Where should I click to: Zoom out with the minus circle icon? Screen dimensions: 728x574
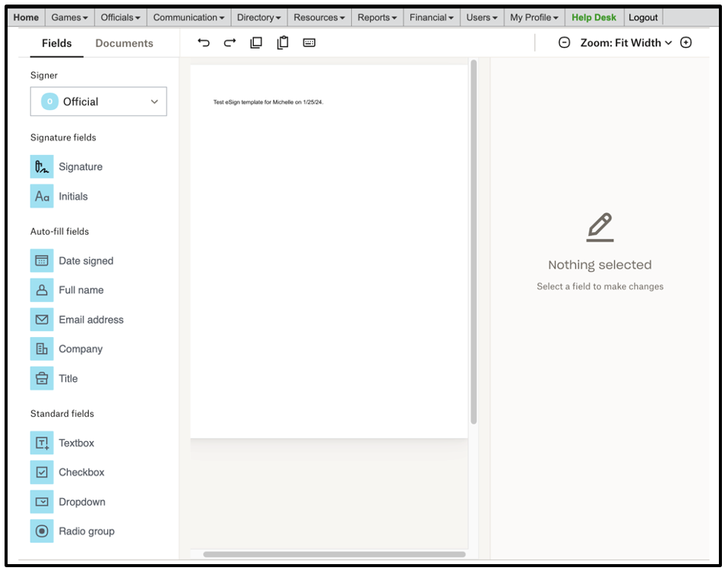564,43
